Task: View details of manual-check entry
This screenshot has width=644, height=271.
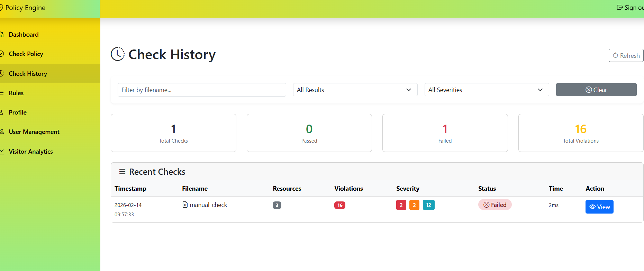Action: pos(599,207)
